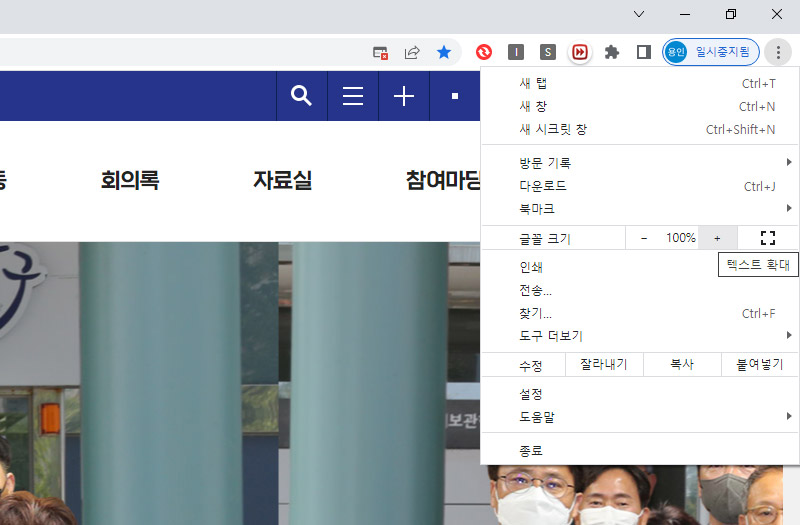
Task: Select 새 시크릿 창 menu item
Action: 640,130
